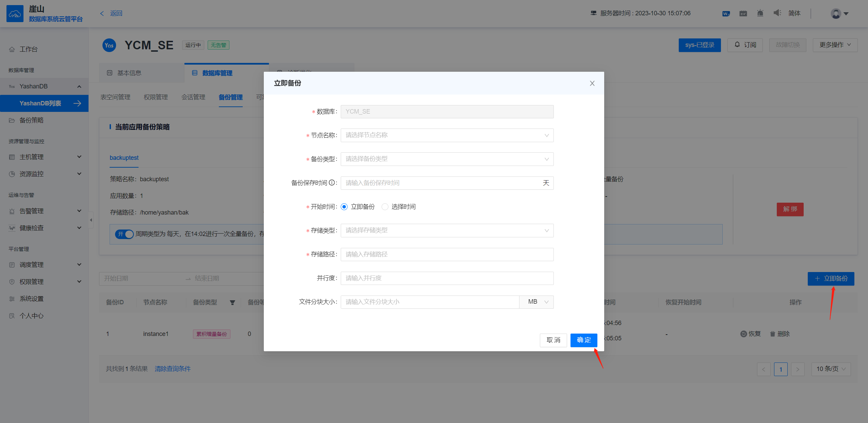The height and width of the screenshot is (423, 868).
Task: Open the 备份策略 sidebar item
Action: click(31, 120)
